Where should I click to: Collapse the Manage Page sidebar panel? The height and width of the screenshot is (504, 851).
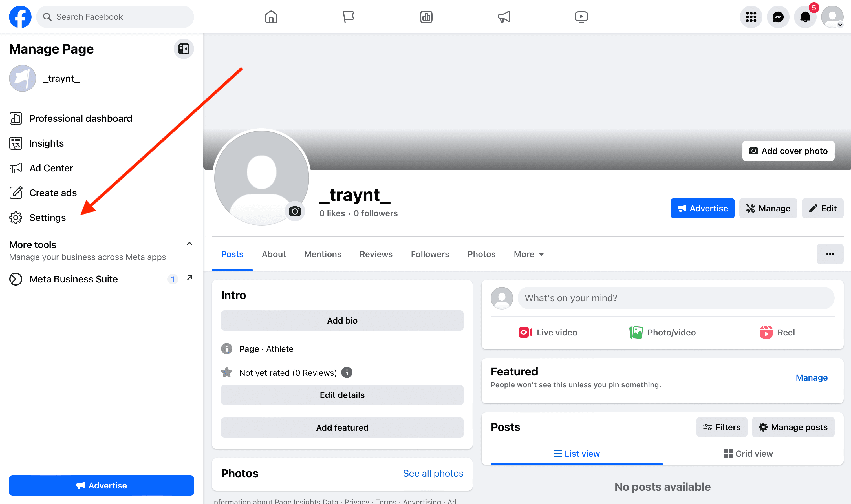coord(184,49)
